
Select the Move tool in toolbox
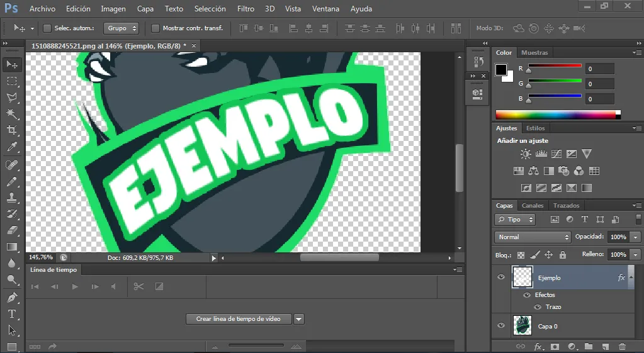(x=12, y=65)
